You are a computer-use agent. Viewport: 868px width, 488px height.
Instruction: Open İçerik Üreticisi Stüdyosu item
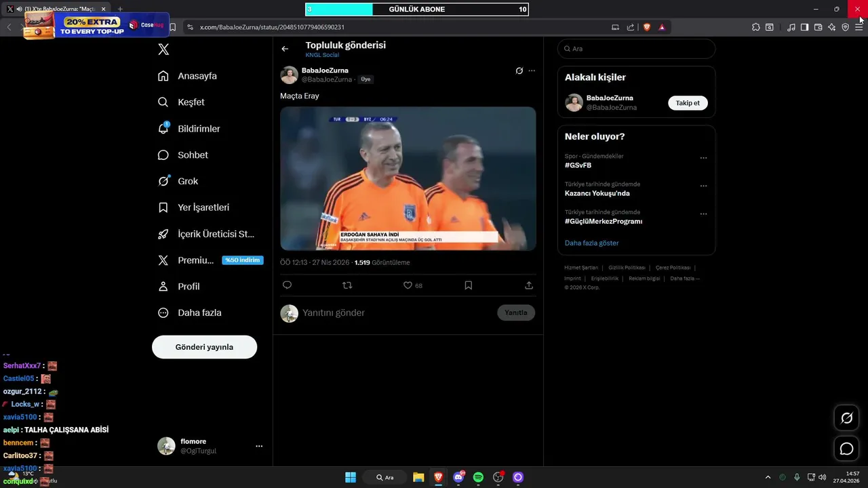[206, 234]
